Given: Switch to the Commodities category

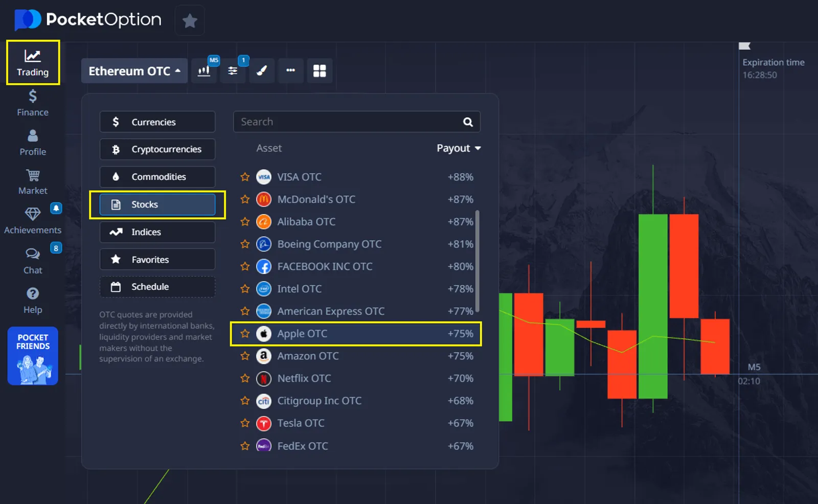Looking at the screenshot, I should tap(157, 177).
